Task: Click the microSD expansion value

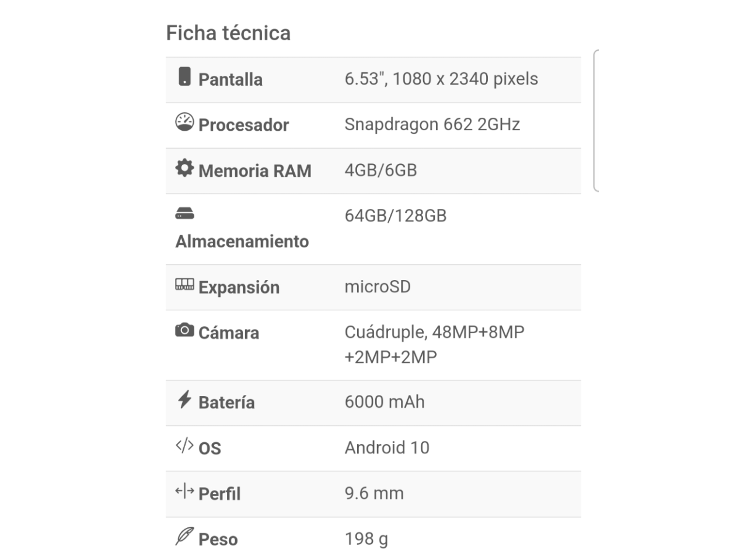Action: pyautogui.click(x=378, y=286)
